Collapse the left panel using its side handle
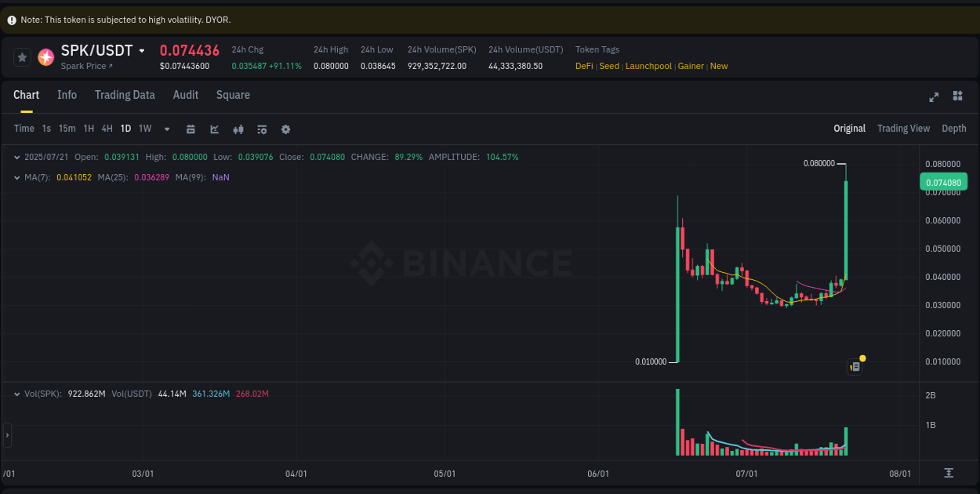The width and height of the screenshot is (980, 494). click(7, 436)
